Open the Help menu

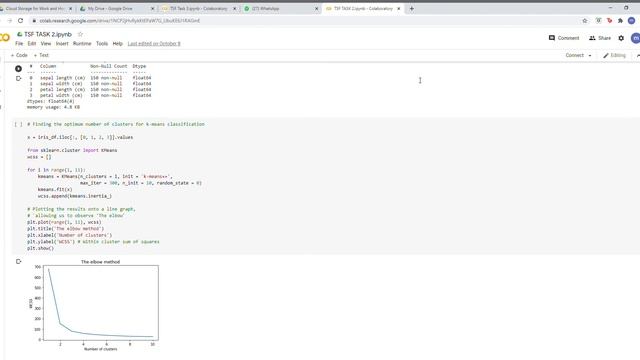pyautogui.click(x=118, y=44)
